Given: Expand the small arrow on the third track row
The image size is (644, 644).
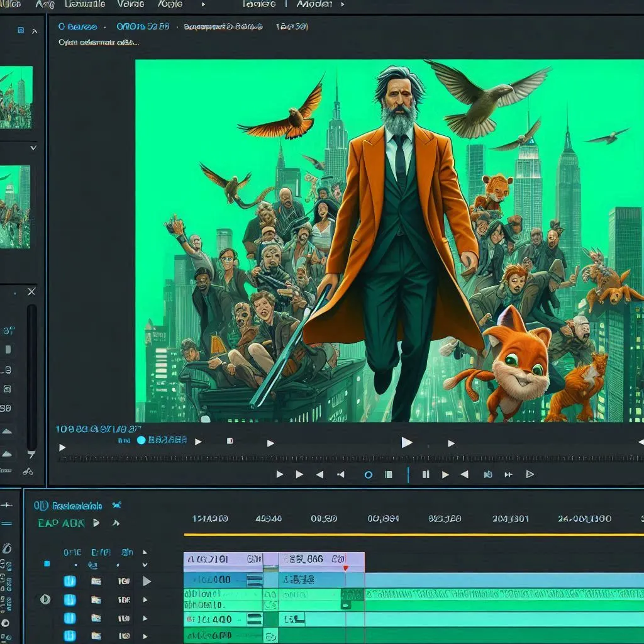Looking at the screenshot, I should point(145,618).
